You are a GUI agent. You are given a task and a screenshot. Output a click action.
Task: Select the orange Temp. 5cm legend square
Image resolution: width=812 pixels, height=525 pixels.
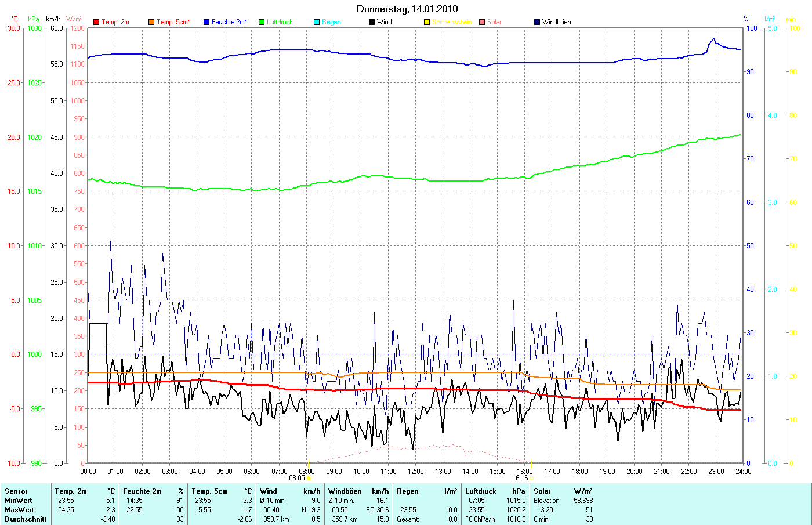click(x=151, y=22)
